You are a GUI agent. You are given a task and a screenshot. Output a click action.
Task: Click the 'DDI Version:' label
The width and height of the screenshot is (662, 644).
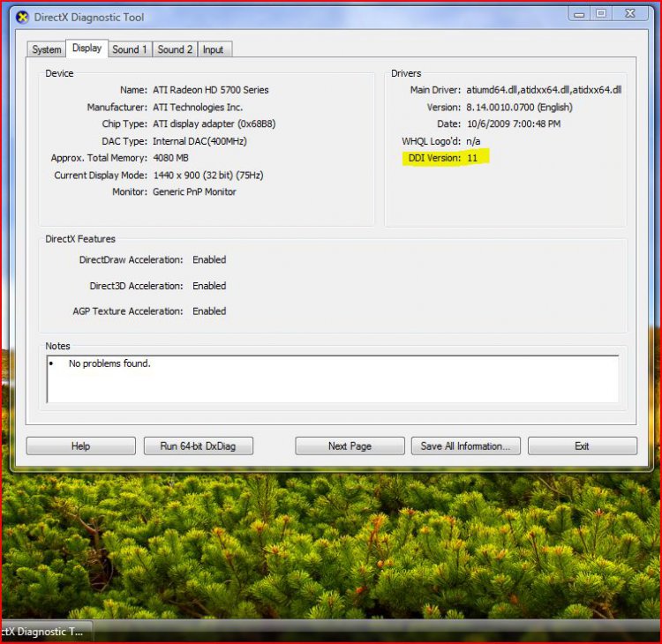[434, 158]
